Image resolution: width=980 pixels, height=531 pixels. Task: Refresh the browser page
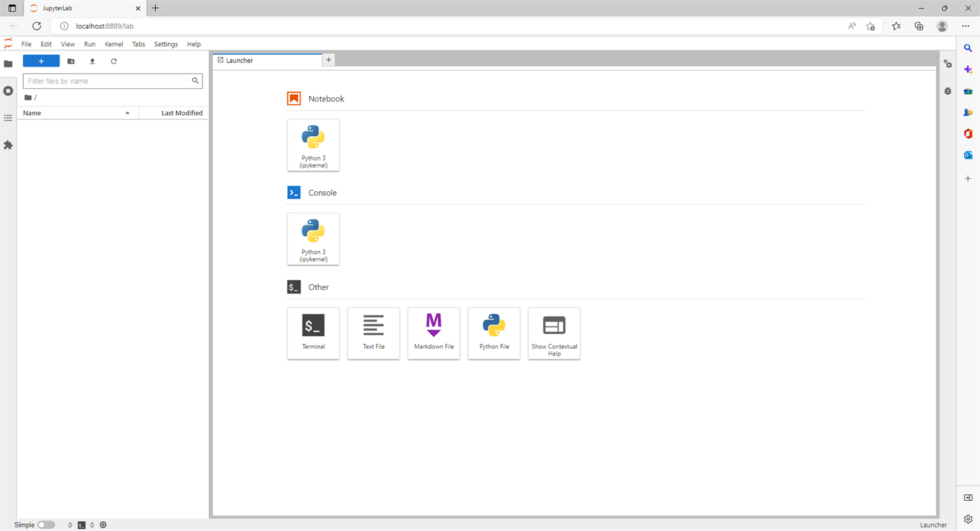point(36,26)
